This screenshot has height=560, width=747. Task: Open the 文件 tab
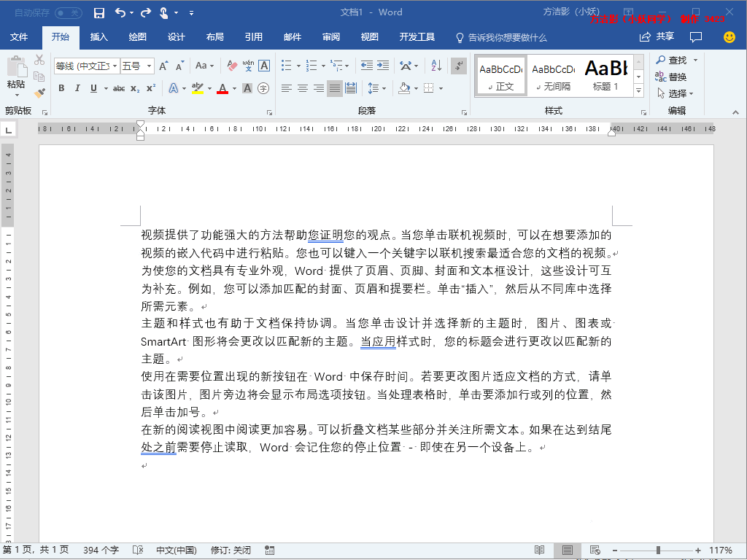tap(19, 37)
